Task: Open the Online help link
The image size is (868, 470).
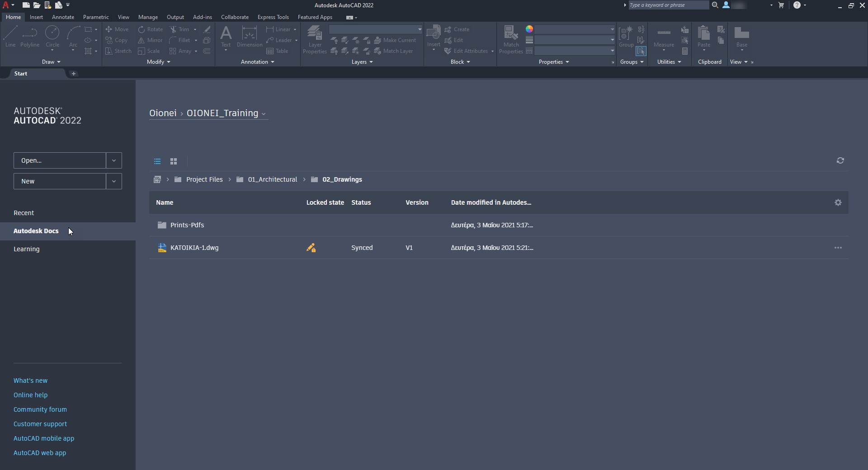Action: tap(30, 395)
